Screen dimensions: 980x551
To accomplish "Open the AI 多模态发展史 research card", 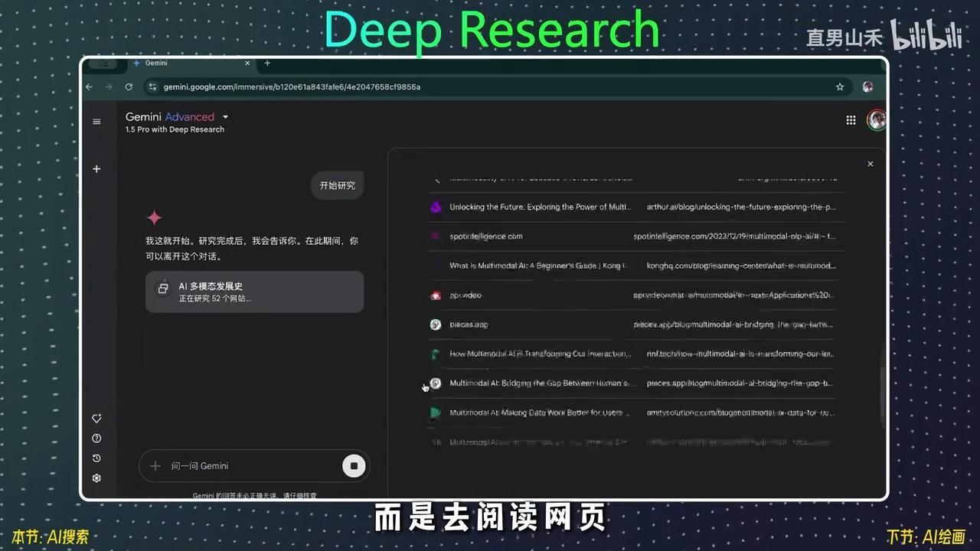I will click(254, 292).
